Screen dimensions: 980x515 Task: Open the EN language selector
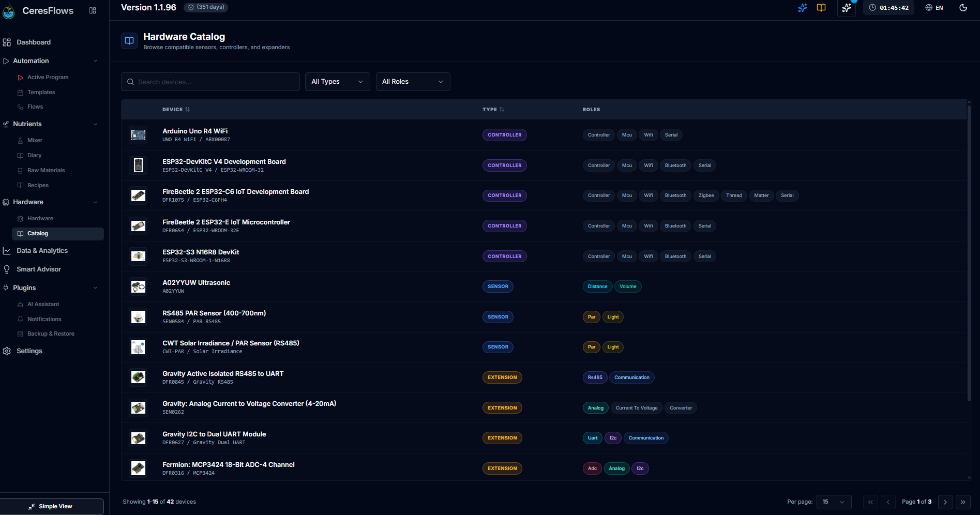(934, 8)
